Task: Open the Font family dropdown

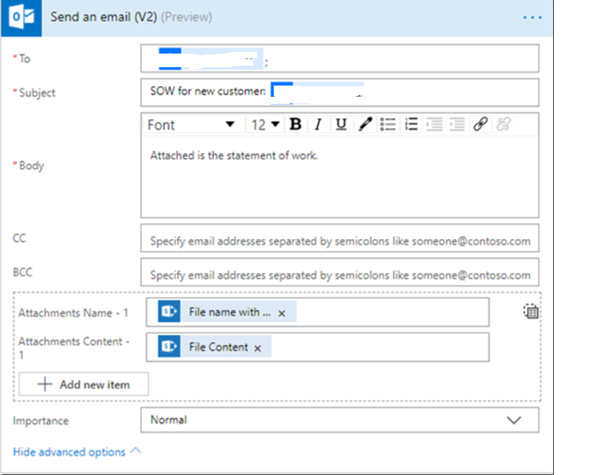Action: (191, 125)
